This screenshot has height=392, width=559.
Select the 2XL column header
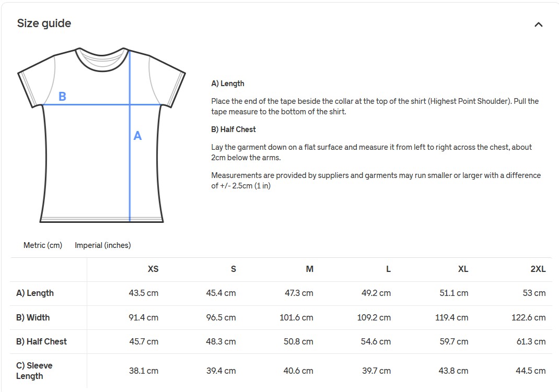coord(537,269)
